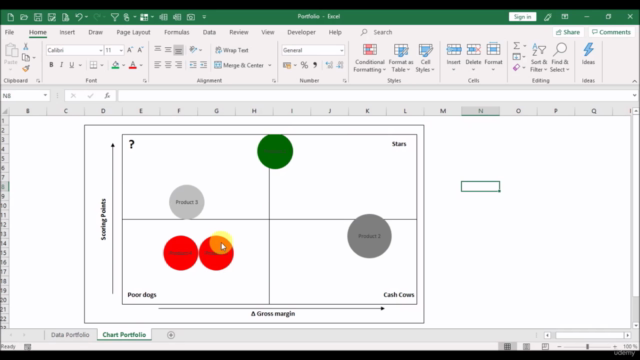Screen dimensions: 640x360
Task: Switch to the Developer tab
Action: pos(301,32)
